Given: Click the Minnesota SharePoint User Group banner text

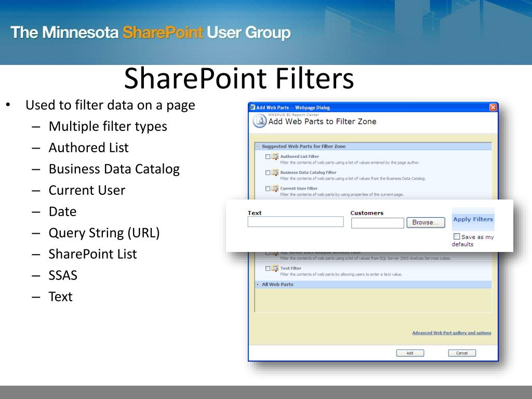Looking at the screenshot, I should coord(151,33).
